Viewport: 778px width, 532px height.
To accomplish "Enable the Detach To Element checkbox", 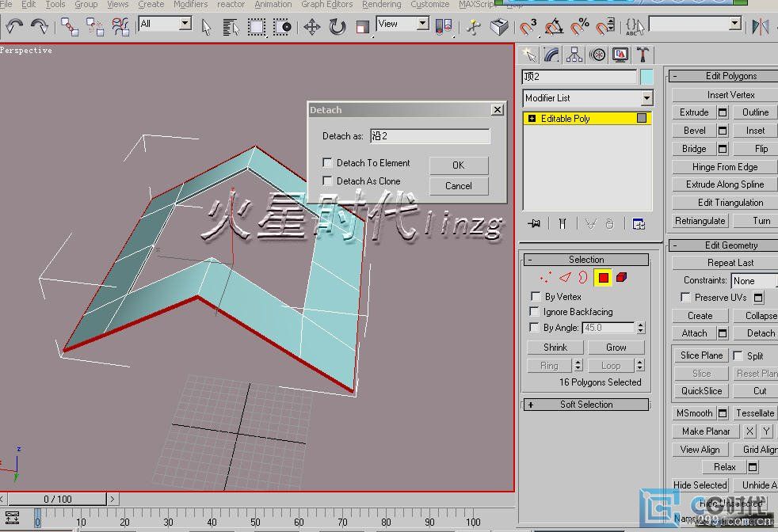I will coord(327,163).
